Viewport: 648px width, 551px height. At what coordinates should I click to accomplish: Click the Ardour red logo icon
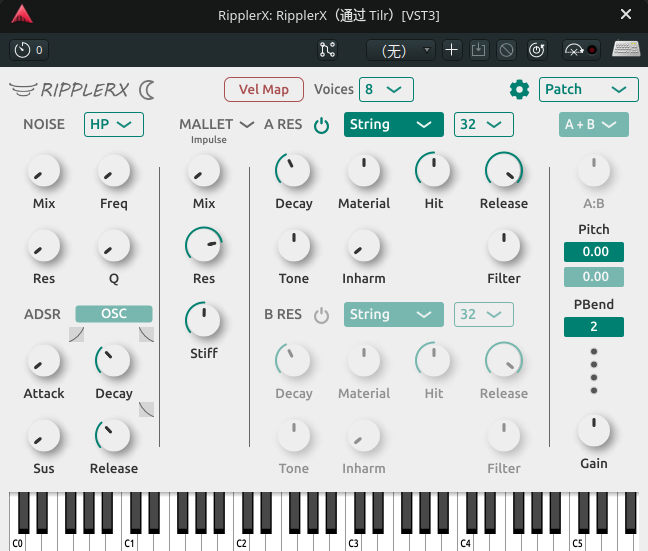tap(22, 14)
